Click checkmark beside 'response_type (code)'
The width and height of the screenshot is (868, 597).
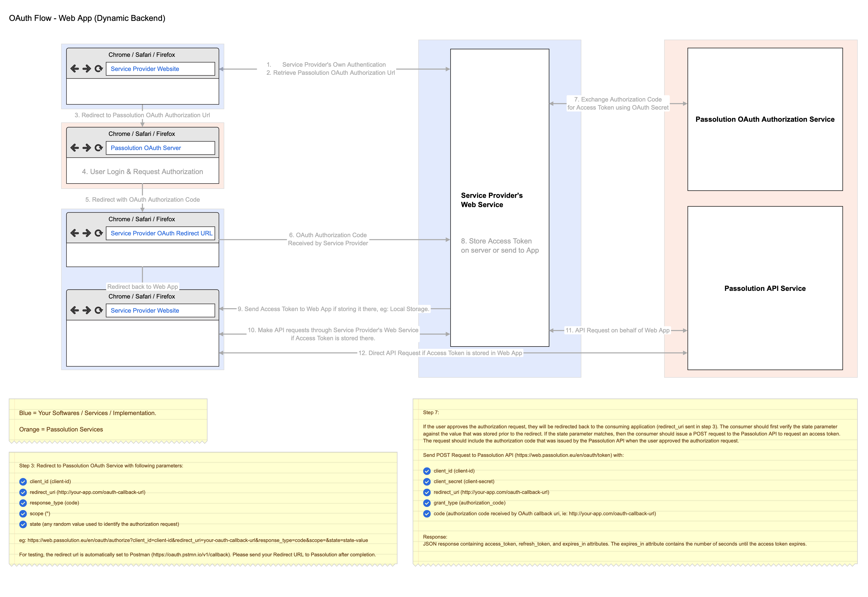click(x=23, y=503)
